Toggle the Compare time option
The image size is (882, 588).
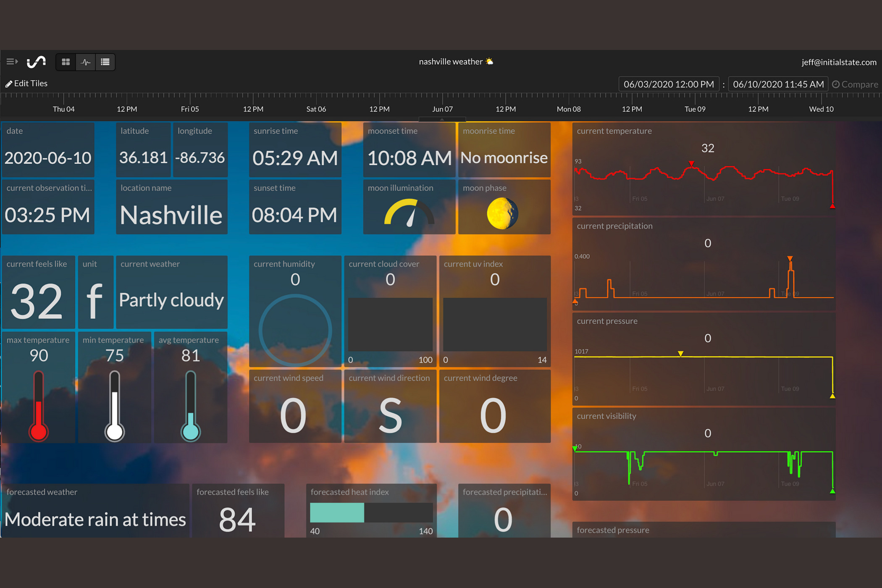pyautogui.click(x=855, y=84)
